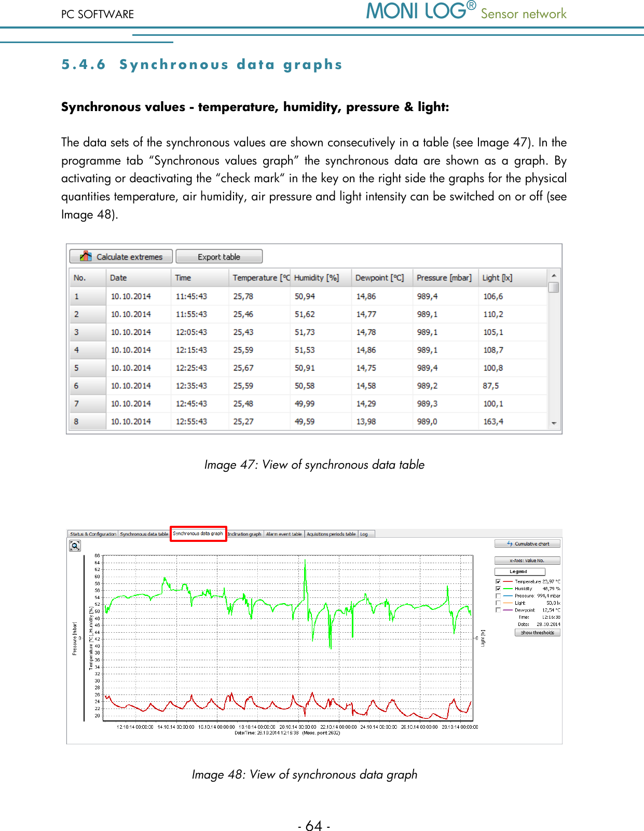This screenshot has height=831, width=644.
Task: Click the table vertical scrollbar thumb
Action: [x=554, y=287]
